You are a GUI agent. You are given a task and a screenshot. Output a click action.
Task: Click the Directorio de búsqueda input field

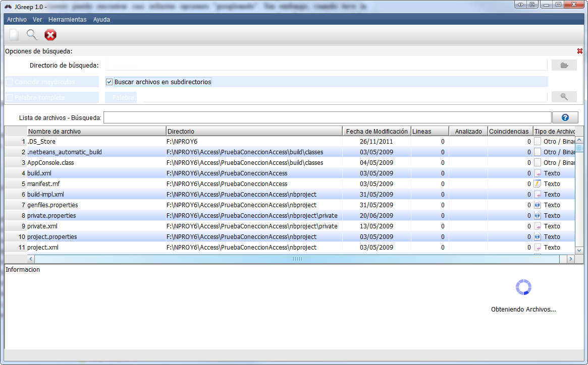coord(326,65)
